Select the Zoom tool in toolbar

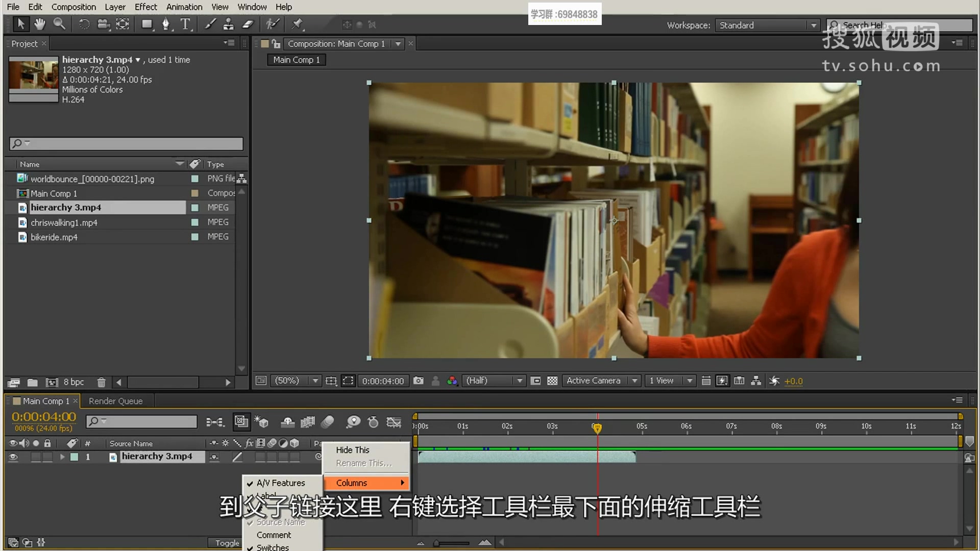tap(59, 24)
